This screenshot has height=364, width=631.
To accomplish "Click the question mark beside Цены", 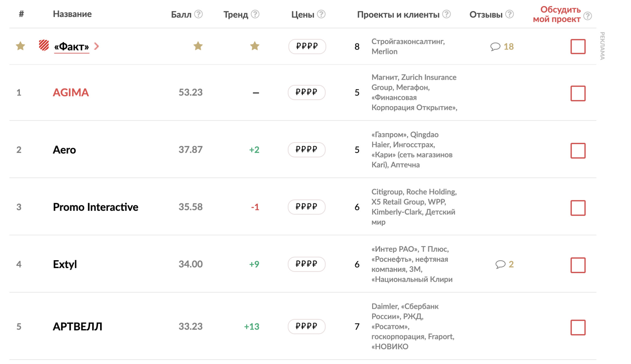I will 321,14.
